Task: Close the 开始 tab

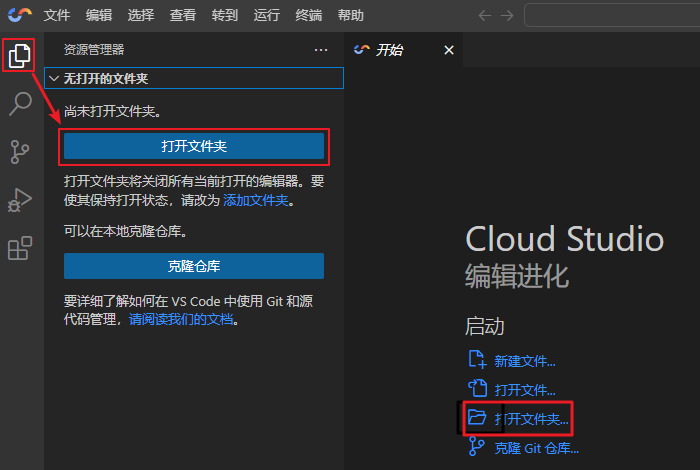Action: tap(449, 50)
